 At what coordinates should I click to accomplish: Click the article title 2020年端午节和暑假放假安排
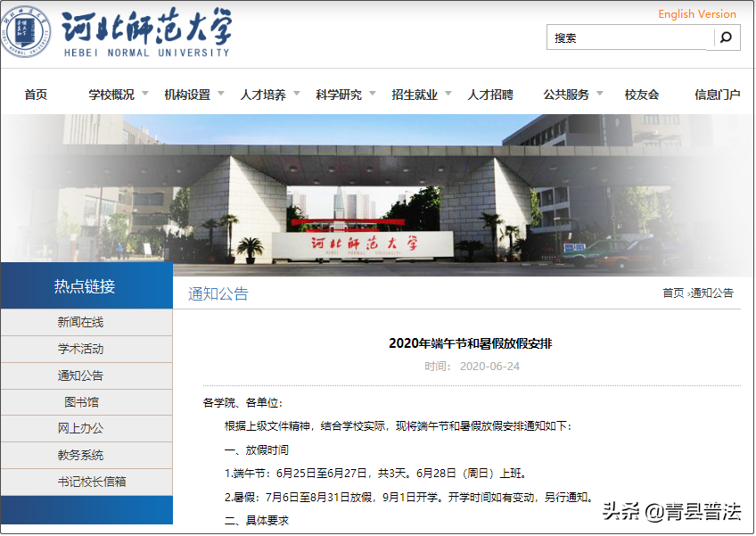coord(471,343)
